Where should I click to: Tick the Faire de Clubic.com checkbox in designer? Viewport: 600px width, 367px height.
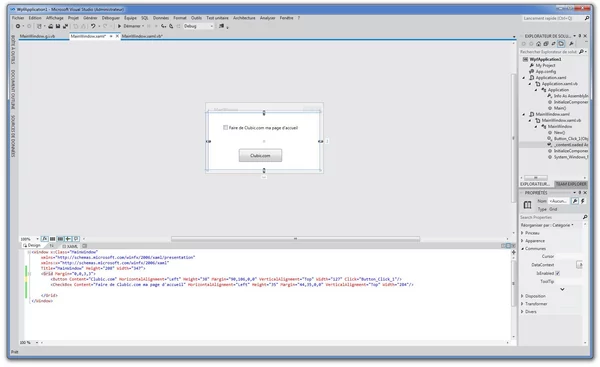(x=225, y=127)
